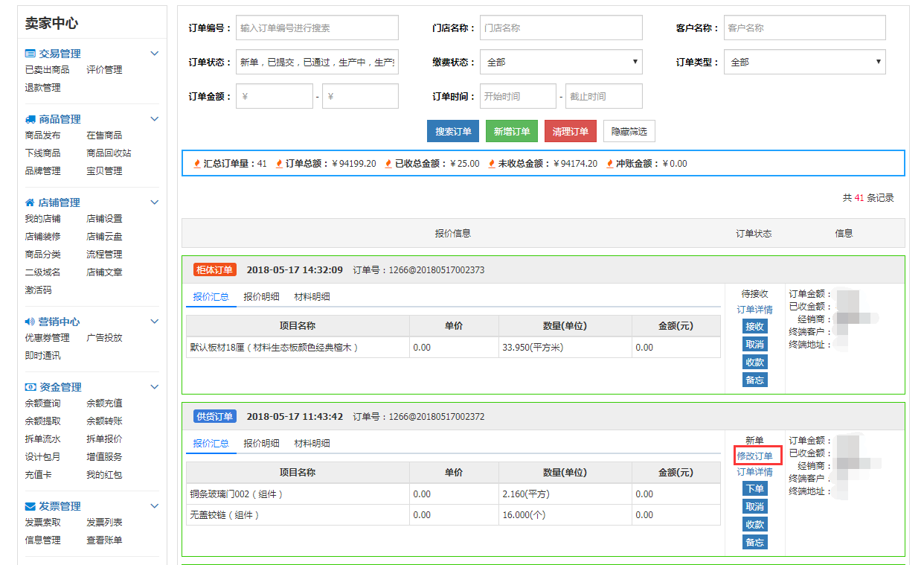Click the 资金管理 money icon
Screen dimensions: 924x565
(x=30, y=387)
